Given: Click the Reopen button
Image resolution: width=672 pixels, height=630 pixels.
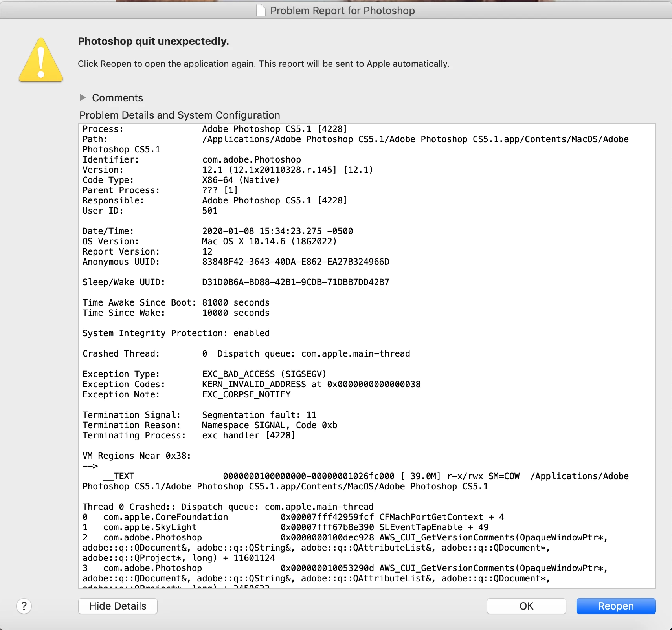Looking at the screenshot, I should coord(616,606).
